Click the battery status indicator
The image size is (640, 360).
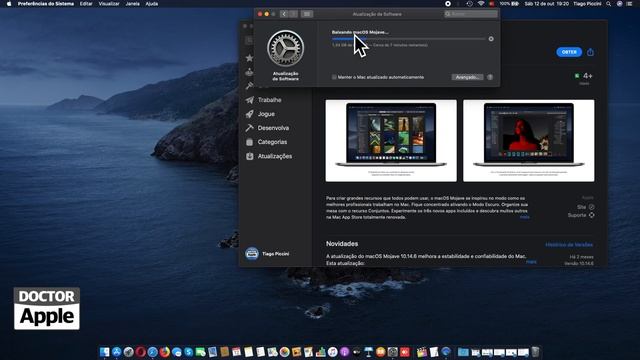point(509,4)
